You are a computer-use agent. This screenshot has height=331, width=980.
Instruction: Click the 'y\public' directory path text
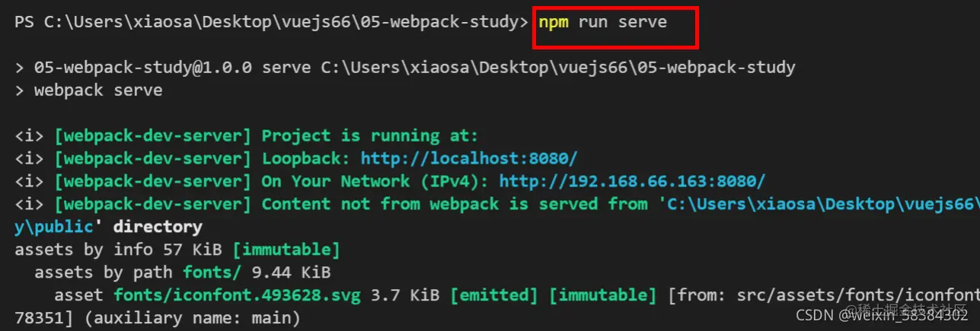coord(54,227)
